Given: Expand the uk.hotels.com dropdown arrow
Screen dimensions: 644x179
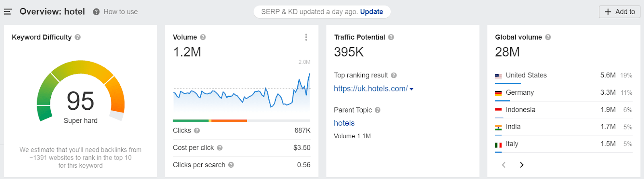Looking at the screenshot, I should 411,89.
